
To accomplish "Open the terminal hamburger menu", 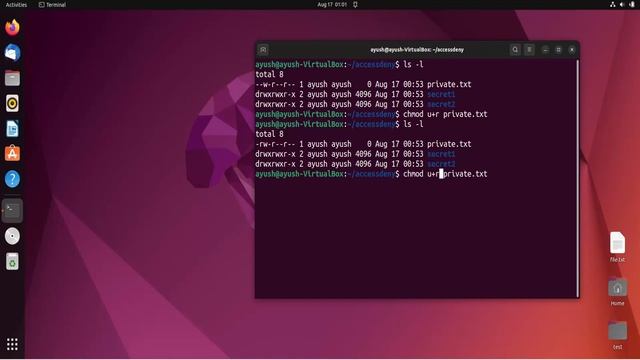I will [x=529, y=50].
